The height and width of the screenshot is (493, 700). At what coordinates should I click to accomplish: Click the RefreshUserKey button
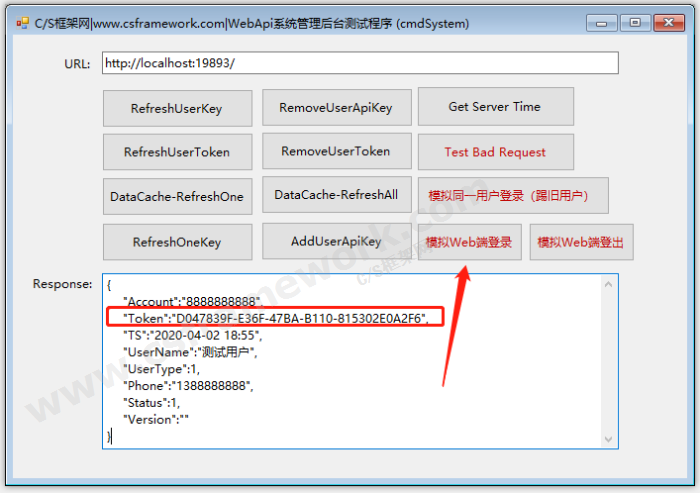pos(176,108)
